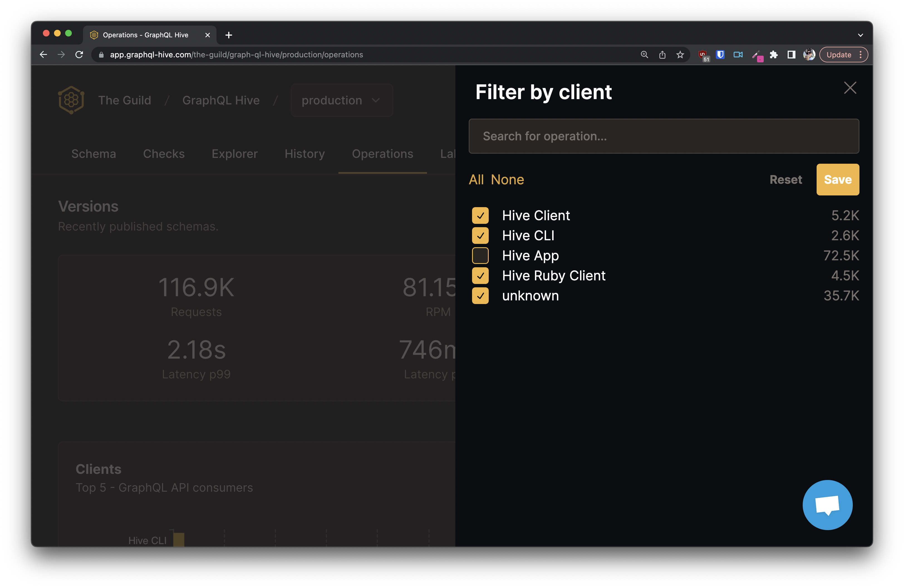Close the Filter by client panel
This screenshot has height=588, width=904.
pos(850,88)
